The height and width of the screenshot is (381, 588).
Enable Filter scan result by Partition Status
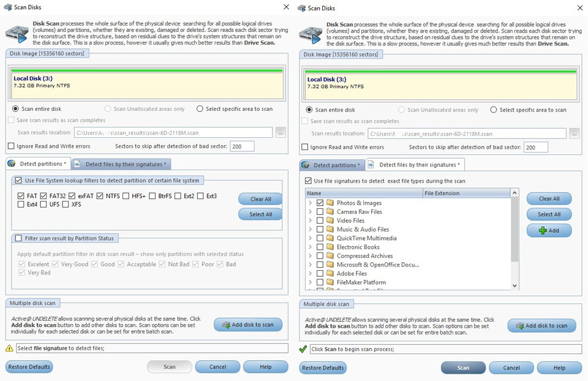18,238
